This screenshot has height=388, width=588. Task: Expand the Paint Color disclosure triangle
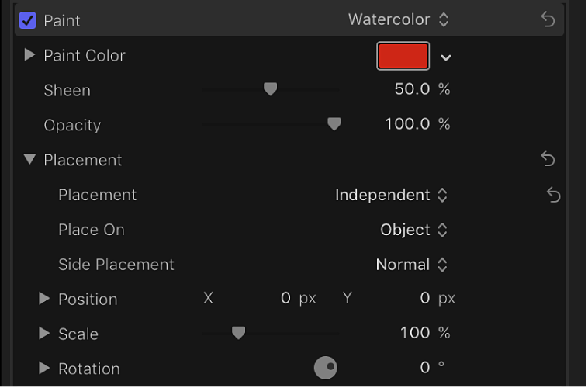coord(30,55)
